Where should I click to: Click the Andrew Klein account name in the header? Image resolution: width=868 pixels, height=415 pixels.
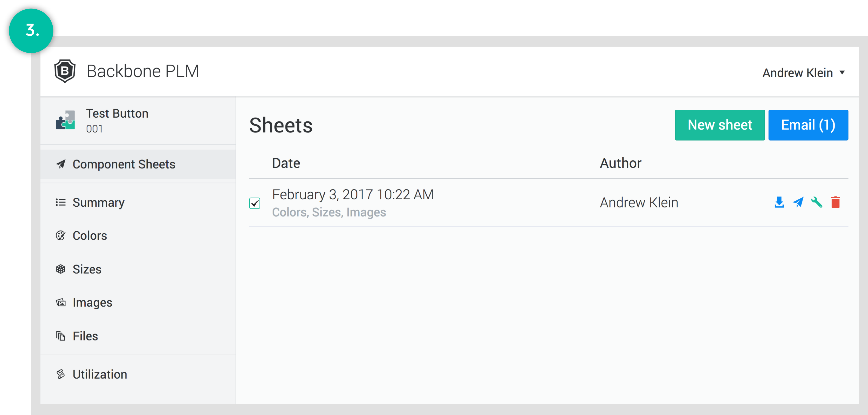point(798,73)
